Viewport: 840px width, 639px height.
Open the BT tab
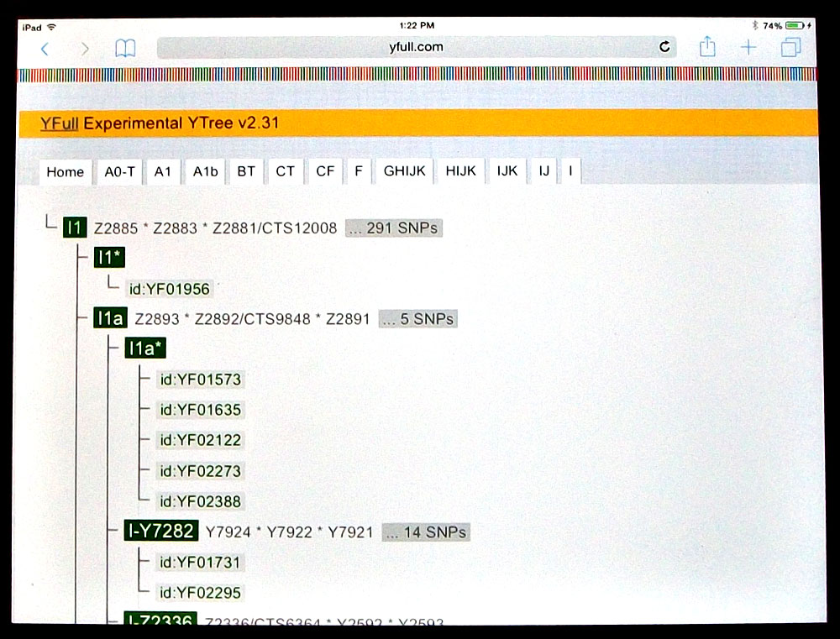pos(246,171)
